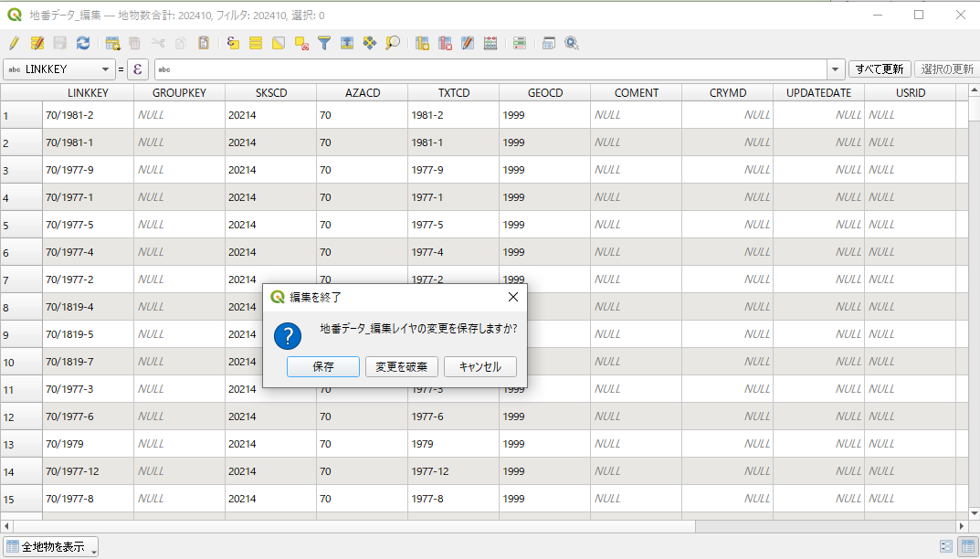Select features using an expression icon
The height and width of the screenshot is (559, 980).
click(x=233, y=43)
